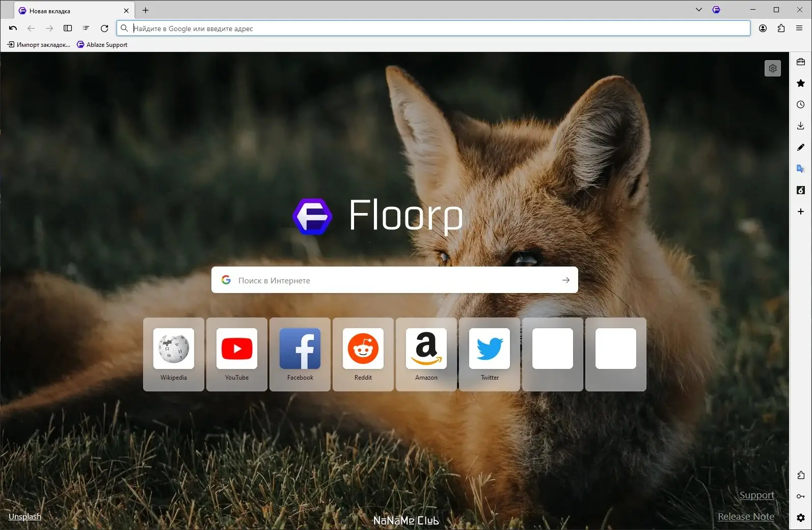Click the undo closed tab arrow icon
The width and height of the screenshot is (812, 530).
coord(13,29)
